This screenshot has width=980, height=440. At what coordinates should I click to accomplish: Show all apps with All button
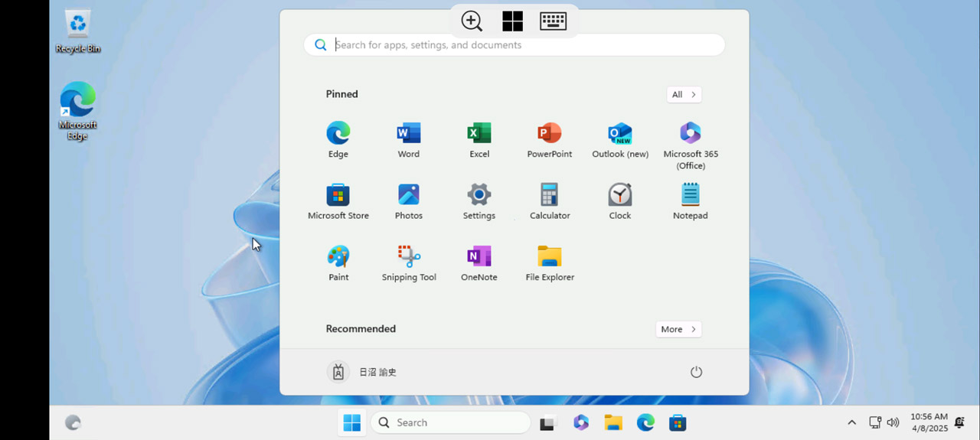684,94
